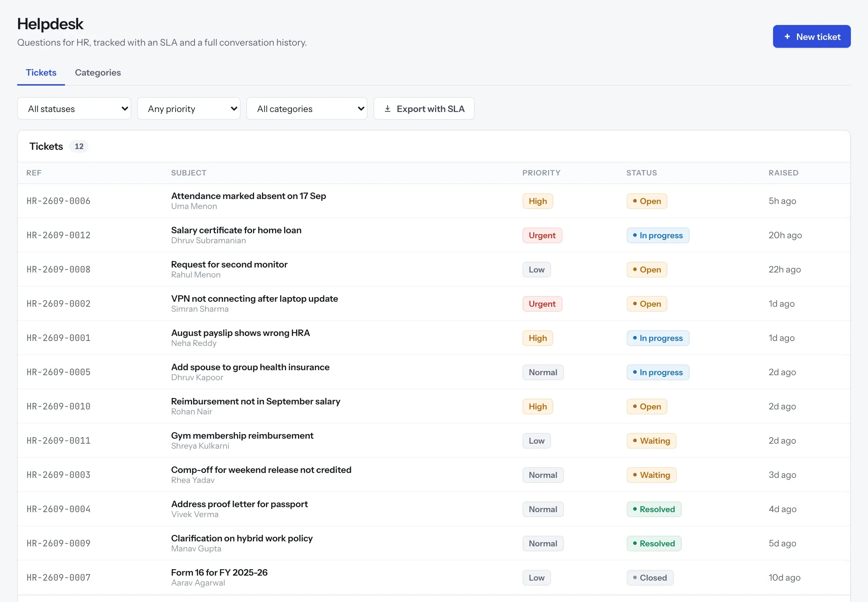Click the SUBJECT column header
The width and height of the screenshot is (868, 602).
pos(189,173)
